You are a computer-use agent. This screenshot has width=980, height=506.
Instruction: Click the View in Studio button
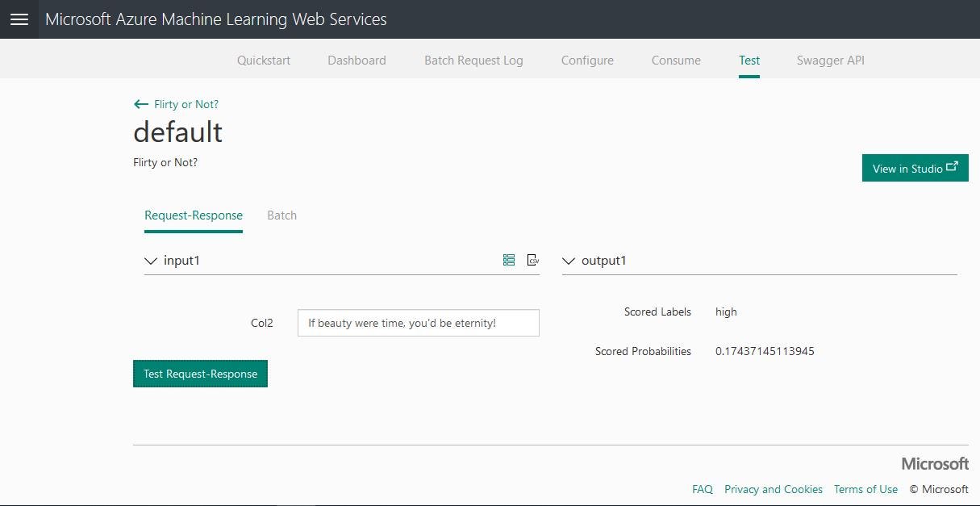point(915,168)
